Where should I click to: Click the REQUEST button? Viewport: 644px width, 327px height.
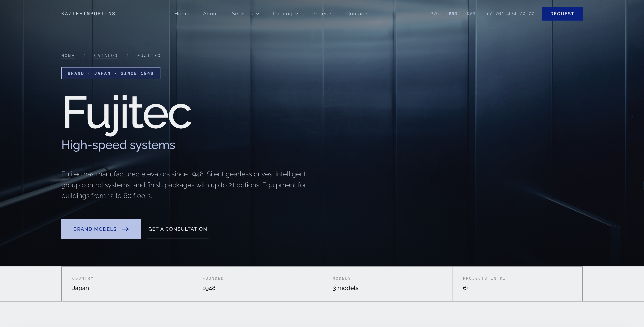(x=562, y=14)
